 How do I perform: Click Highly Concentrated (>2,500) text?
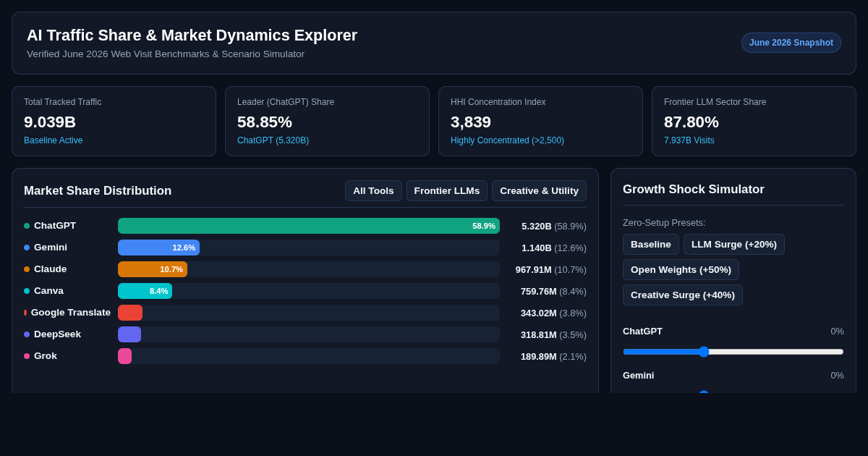pyautogui.click(x=507, y=140)
